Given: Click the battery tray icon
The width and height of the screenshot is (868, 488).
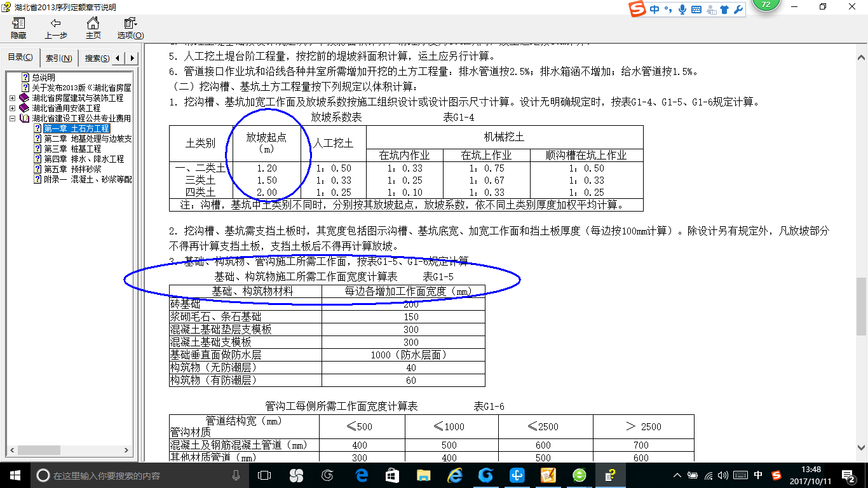Looking at the screenshot, I should click(x=693, y=475).
